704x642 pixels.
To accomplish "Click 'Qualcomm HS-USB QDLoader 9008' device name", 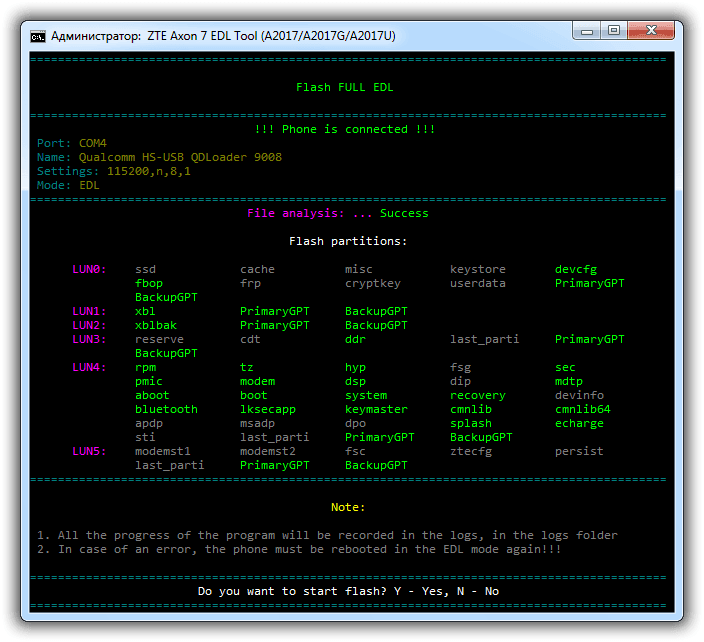I will 180,157.
